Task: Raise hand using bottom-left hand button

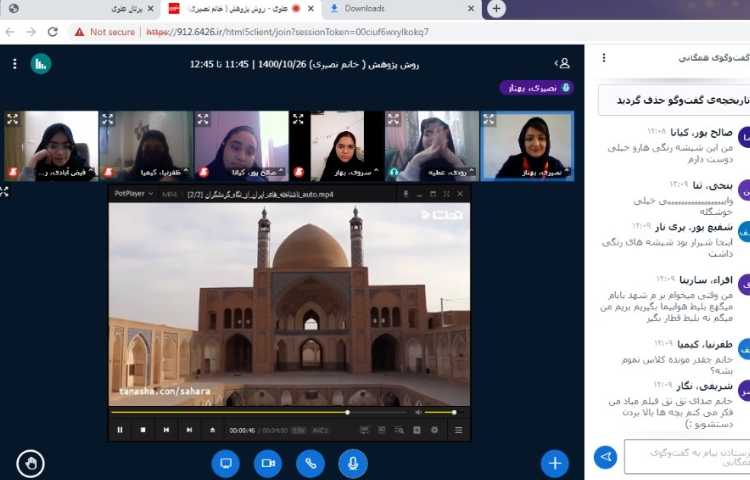Action: [31, 463]
